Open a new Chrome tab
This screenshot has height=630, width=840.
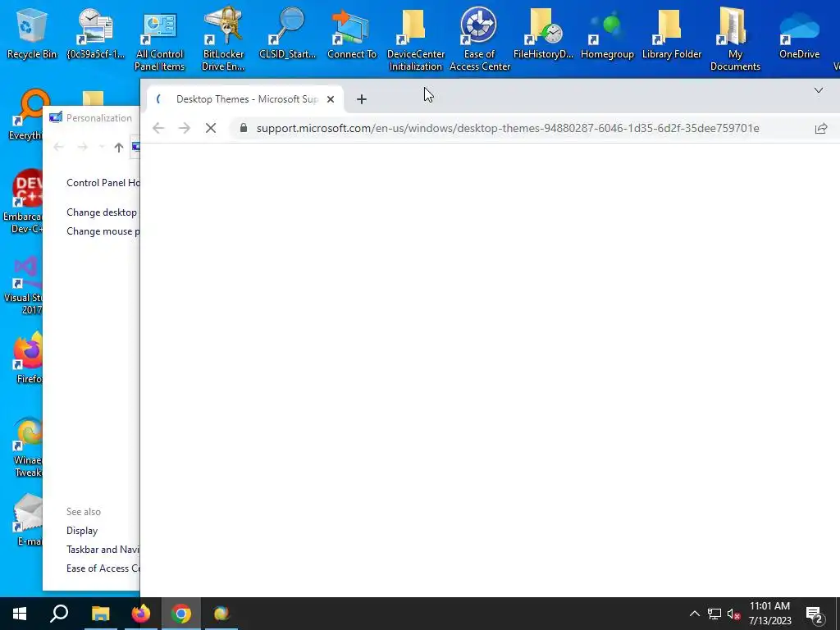(362, 99)
